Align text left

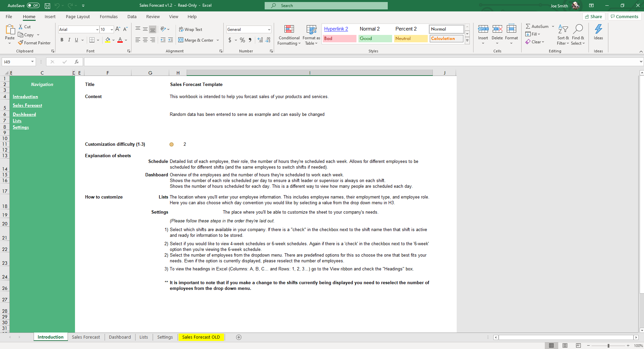pos(138,40)
